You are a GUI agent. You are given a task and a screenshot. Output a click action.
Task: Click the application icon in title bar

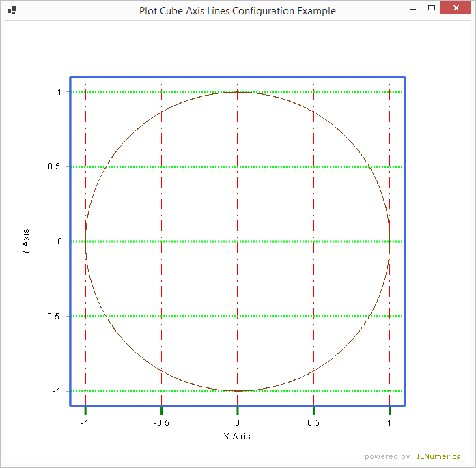pos(12,10)
